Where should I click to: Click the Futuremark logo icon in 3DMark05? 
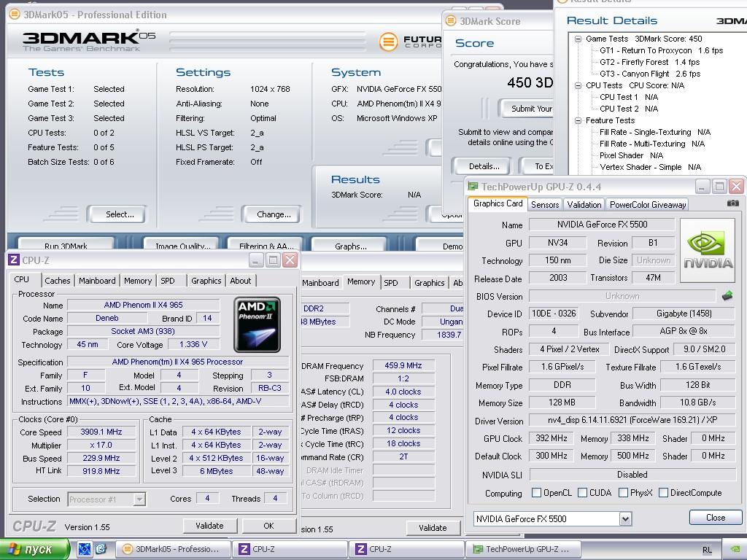click(388, 42)
